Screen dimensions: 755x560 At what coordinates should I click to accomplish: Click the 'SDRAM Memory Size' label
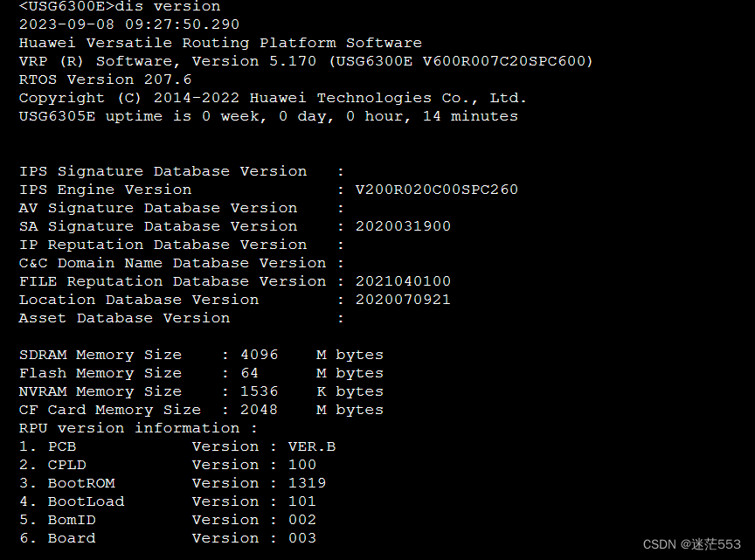click(100, 355)
